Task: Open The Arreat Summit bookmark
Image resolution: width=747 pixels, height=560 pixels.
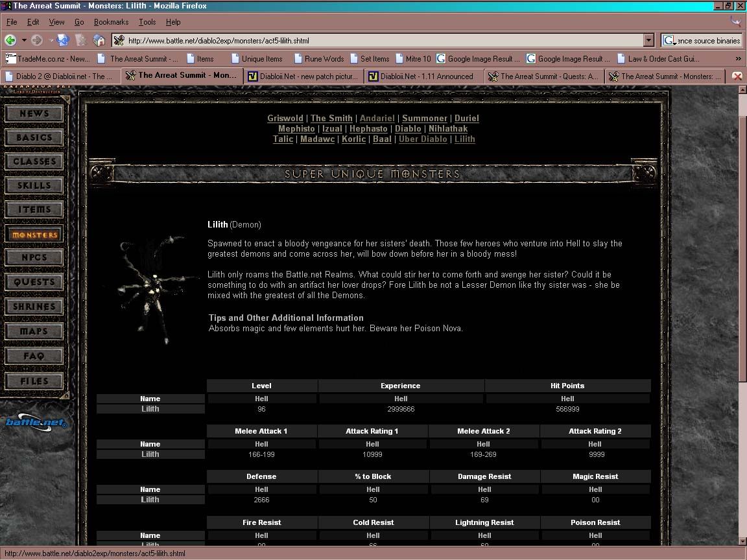Action: (x=137, y=58)
